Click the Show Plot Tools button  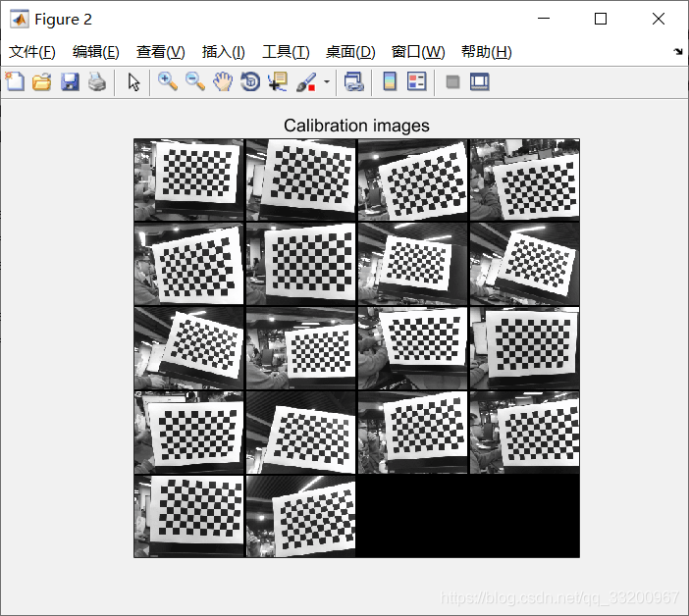(x=480, y=82)
